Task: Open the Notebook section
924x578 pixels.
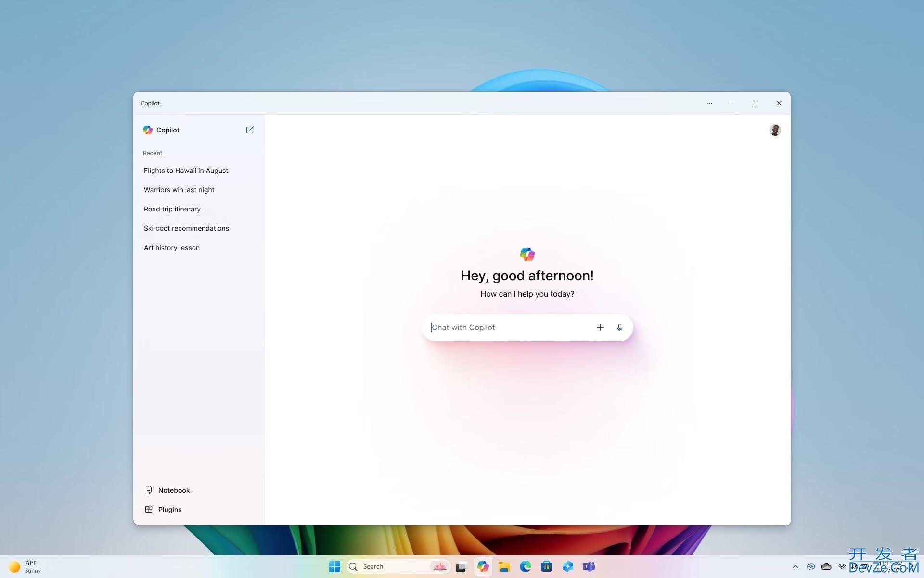Action: tap(167, 490)
